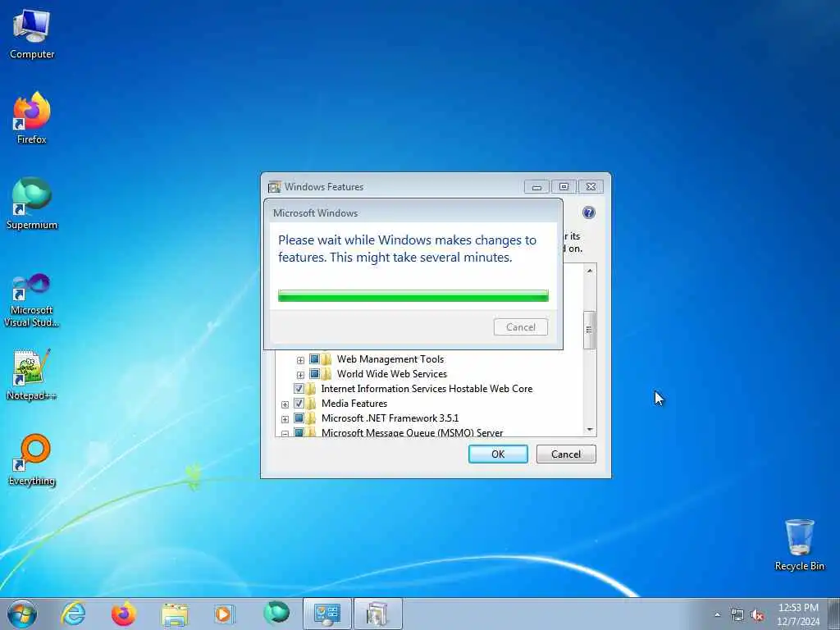Collapse the Microsoft Message Queue Server node

(285, 433)
